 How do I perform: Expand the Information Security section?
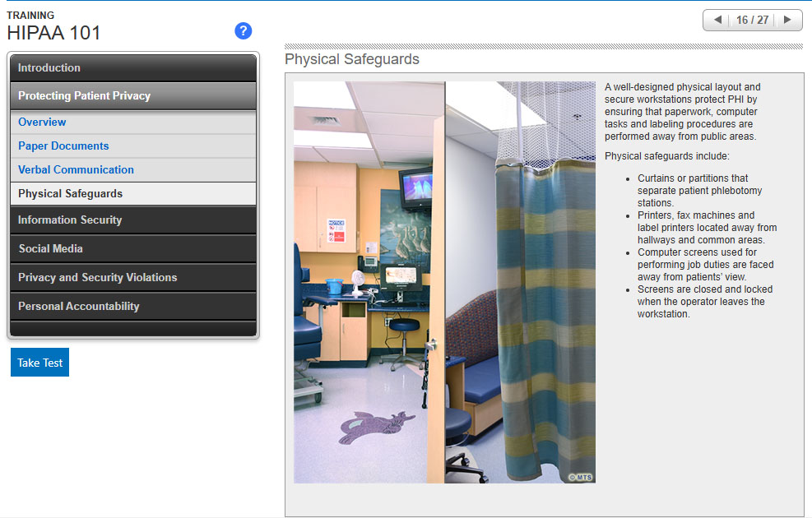(x=133, y=220)
